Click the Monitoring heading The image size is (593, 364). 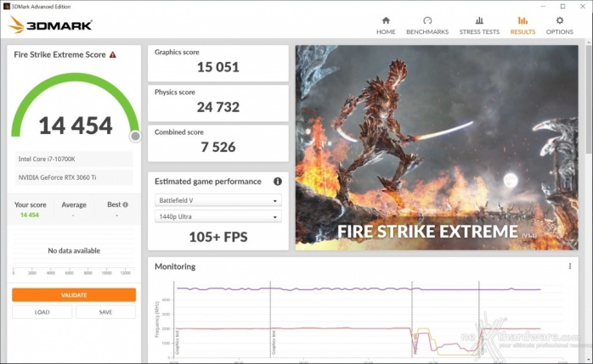pos(175,266)
